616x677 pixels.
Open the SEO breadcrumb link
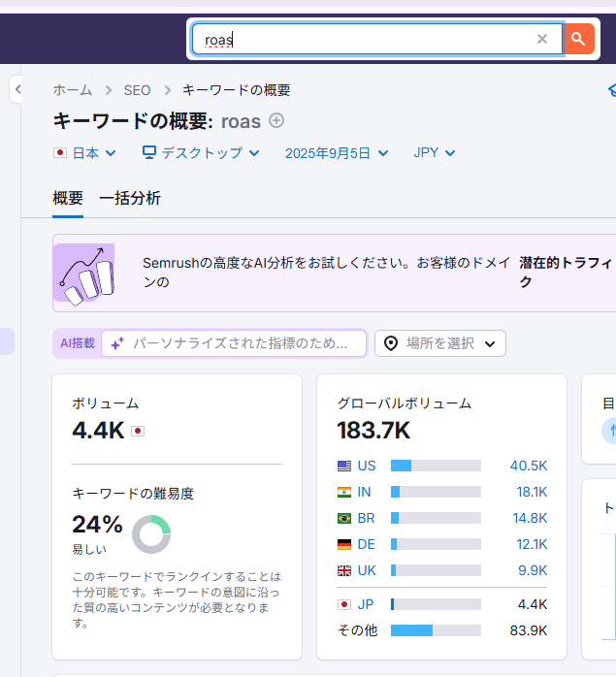(x=137, y=90)
